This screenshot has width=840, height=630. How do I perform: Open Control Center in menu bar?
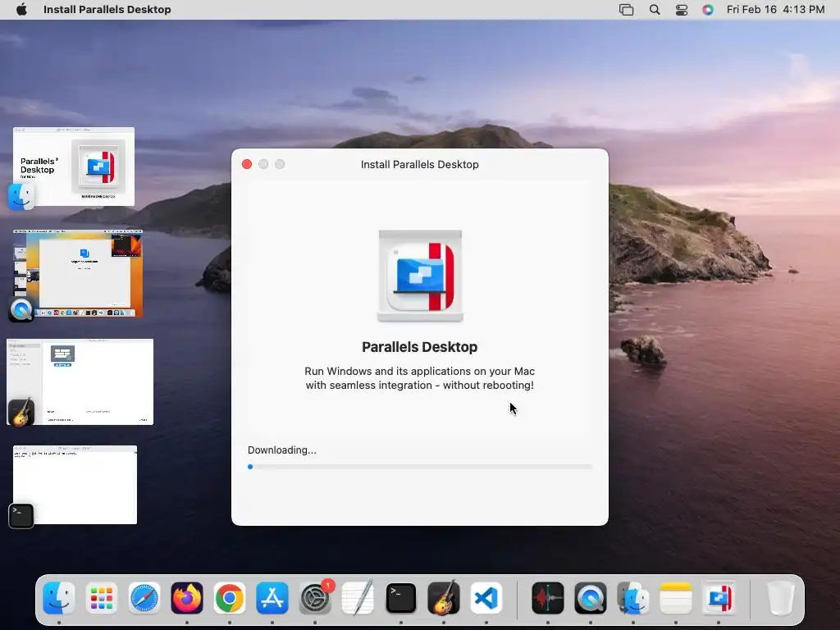(x=682, y=10)
